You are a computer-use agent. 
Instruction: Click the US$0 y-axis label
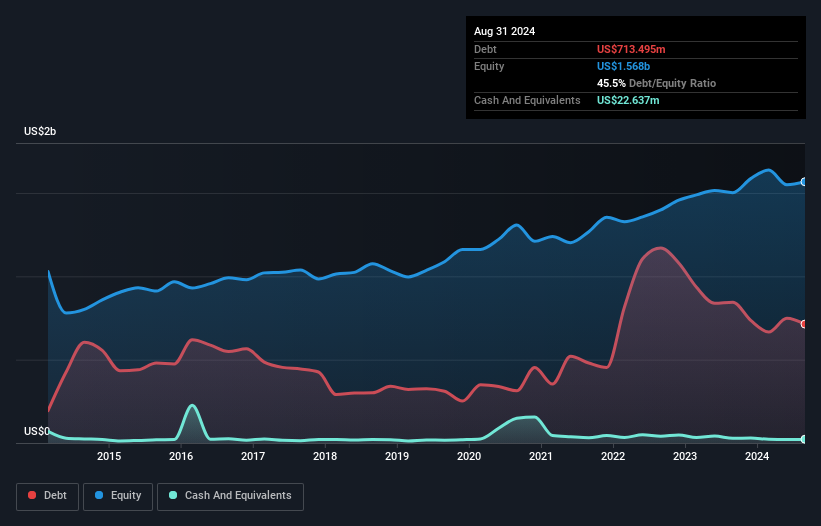37,431
